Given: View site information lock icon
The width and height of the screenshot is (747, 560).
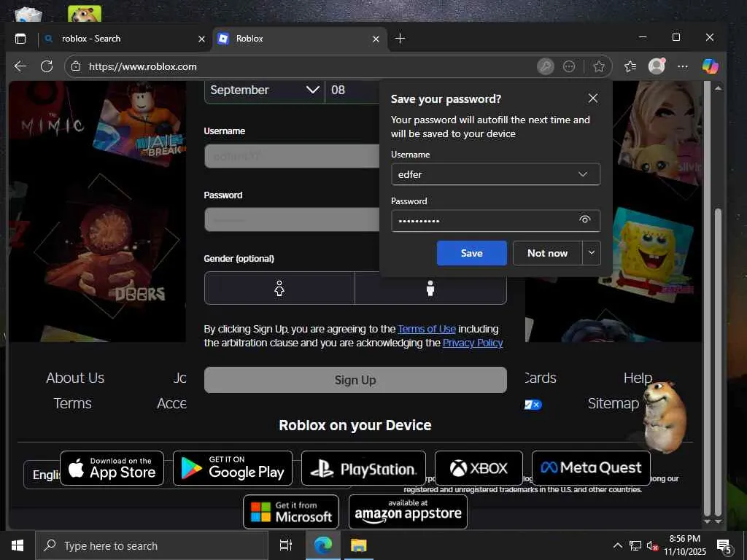Looking at the screenshot, I should (76, 66).
